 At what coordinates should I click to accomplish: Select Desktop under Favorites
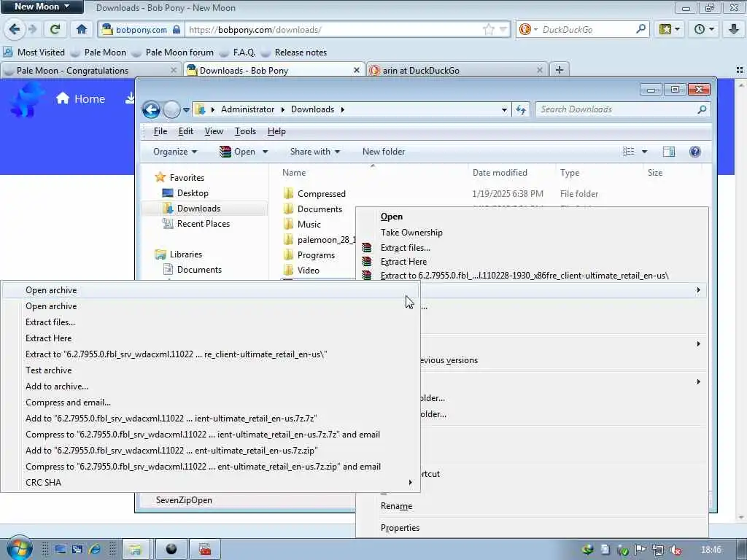[185, 192]
